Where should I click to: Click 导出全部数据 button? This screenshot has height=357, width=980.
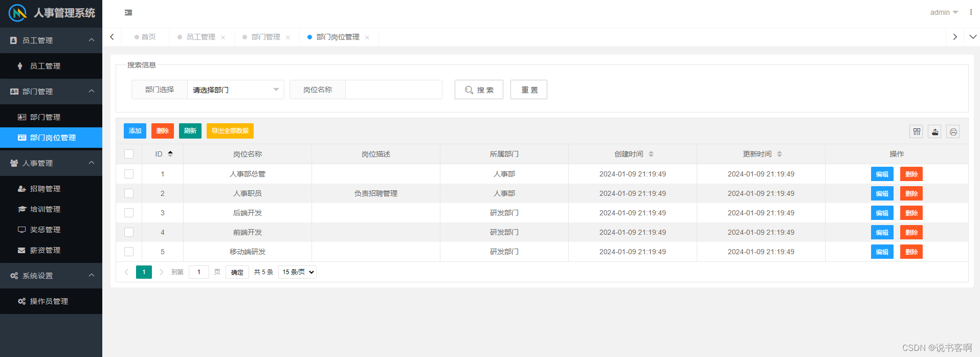(230, 131)
